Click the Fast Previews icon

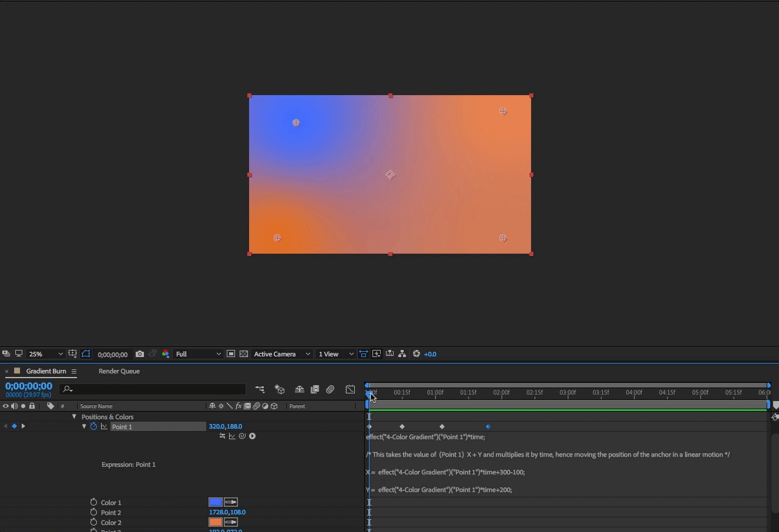coord(377,353)
